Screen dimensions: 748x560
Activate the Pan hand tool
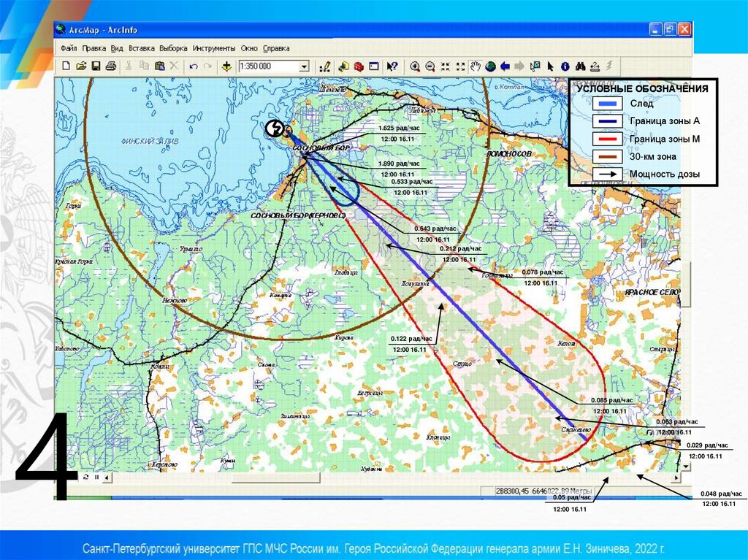(475, 66)
